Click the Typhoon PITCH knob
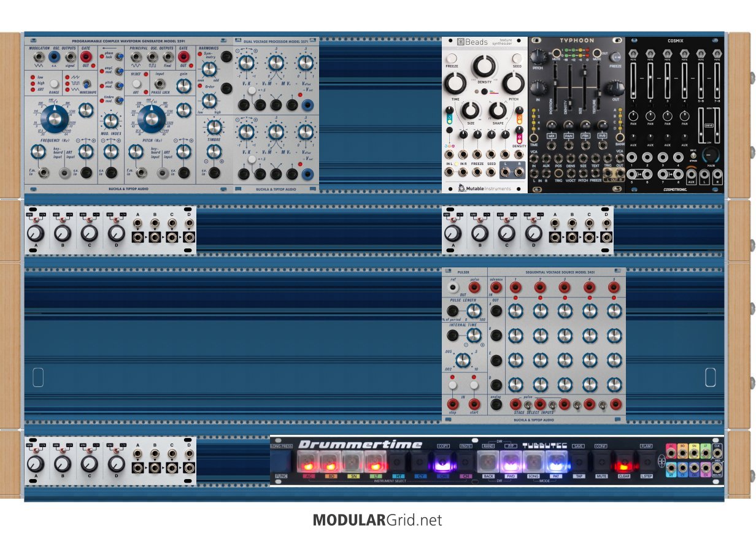The image size is (756, 533). [539, 56]
